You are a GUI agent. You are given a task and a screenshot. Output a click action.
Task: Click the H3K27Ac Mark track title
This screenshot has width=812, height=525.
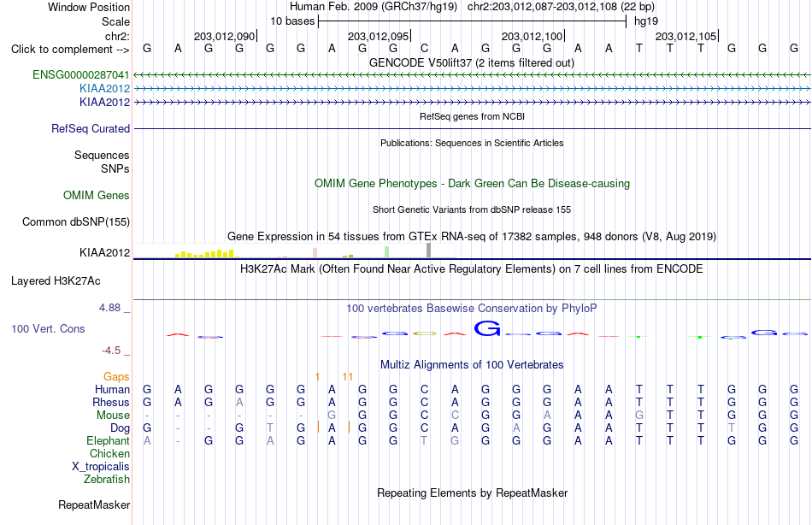(x=472, y=269)
